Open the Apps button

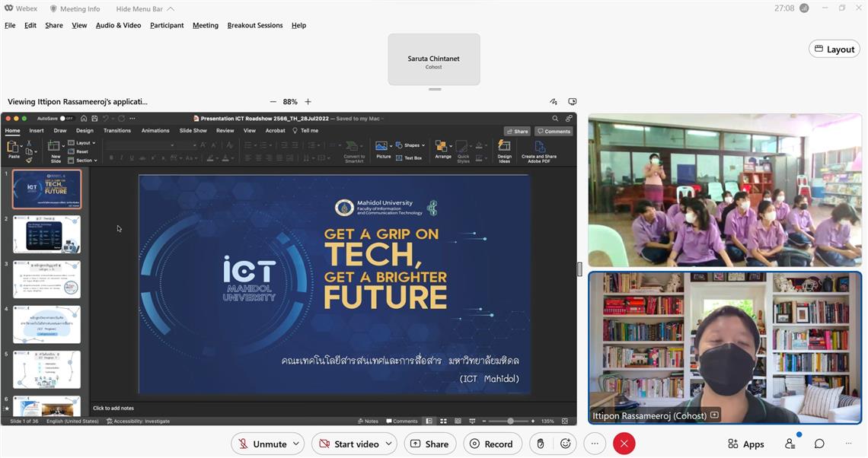[x=745, y=444]
